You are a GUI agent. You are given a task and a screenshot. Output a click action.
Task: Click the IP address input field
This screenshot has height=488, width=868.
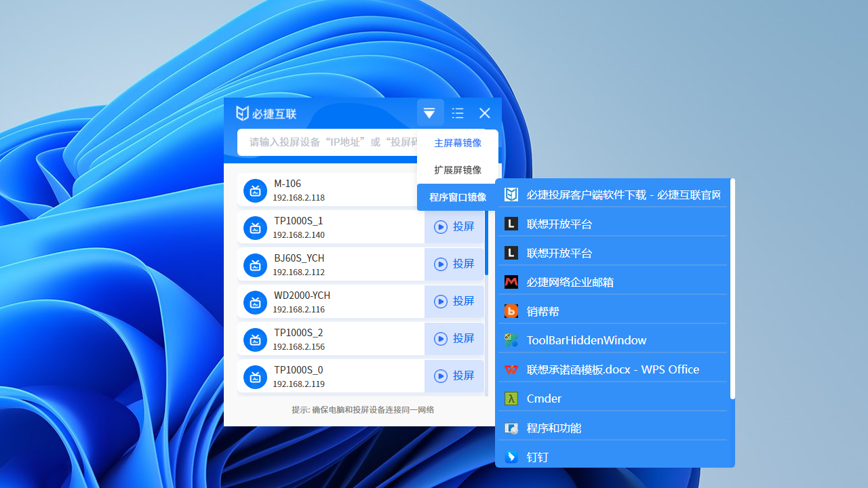[x=325, y=142]
